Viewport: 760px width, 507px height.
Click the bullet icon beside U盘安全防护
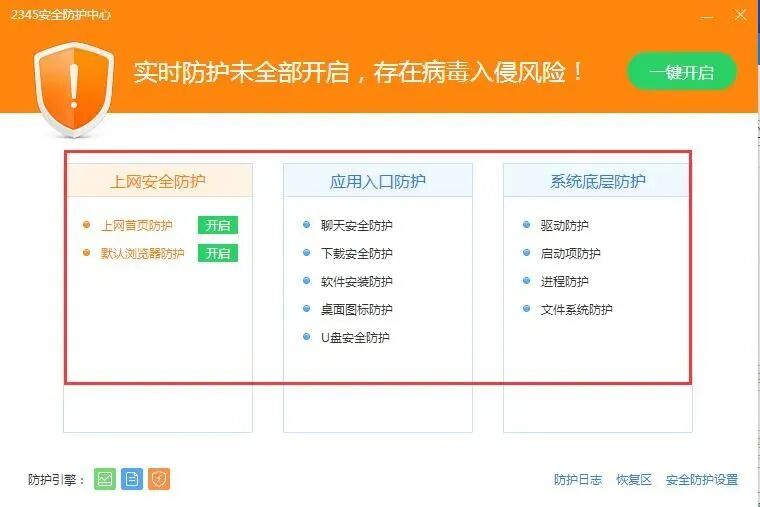306,336
